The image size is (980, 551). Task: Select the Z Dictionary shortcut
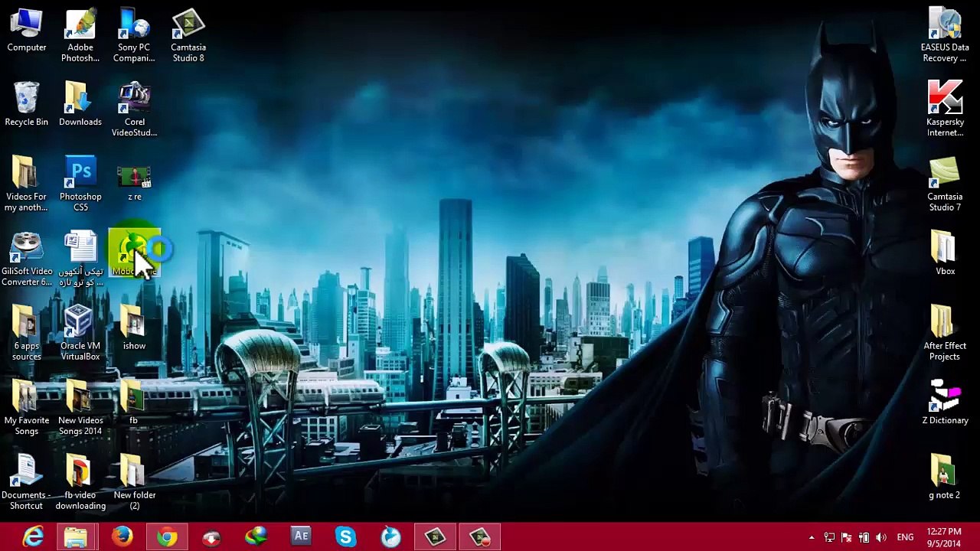[x=945, y=403]
